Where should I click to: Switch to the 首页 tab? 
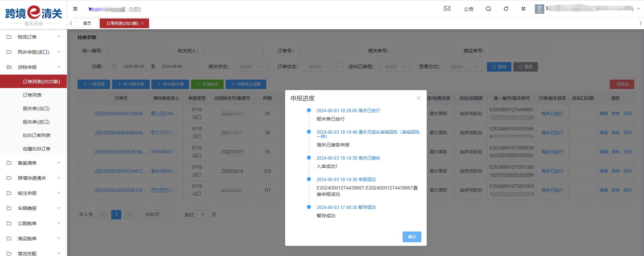pyautogui.click(x=87, y=24)
